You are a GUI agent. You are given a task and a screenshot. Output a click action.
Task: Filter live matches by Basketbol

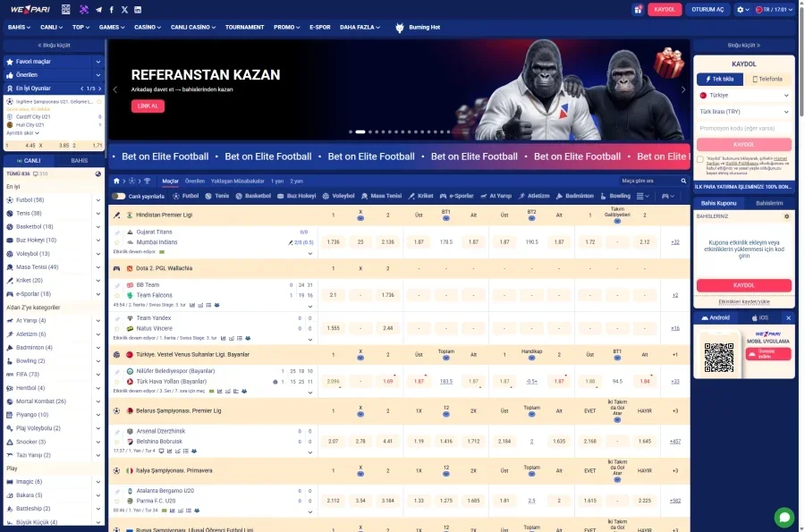[x=253, y=196]
